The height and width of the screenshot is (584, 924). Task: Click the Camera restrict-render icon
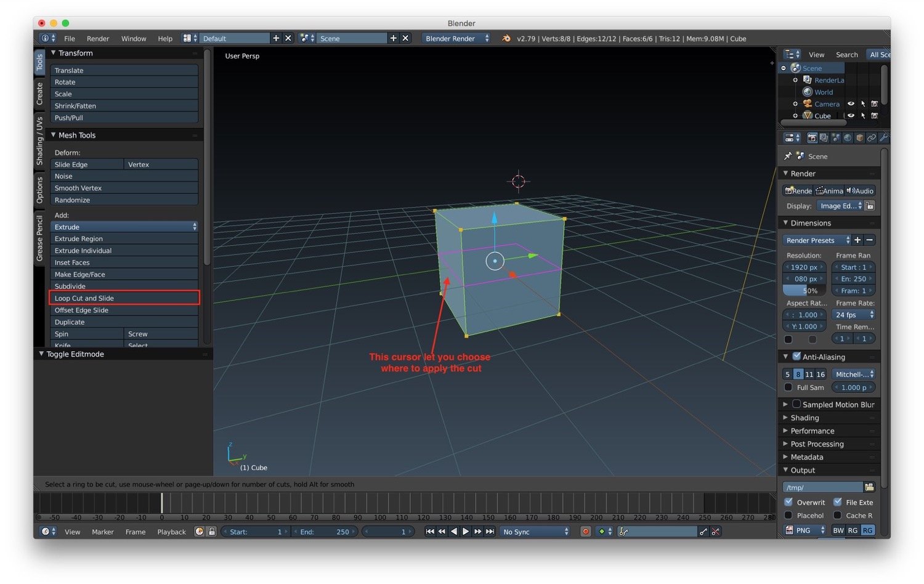(x=874, y=104)
